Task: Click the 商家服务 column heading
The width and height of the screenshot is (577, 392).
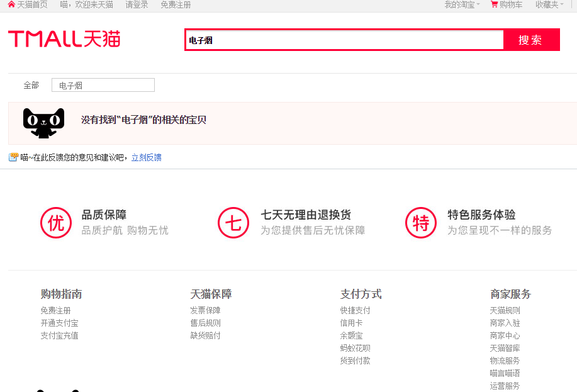Action: click(510, 294)
